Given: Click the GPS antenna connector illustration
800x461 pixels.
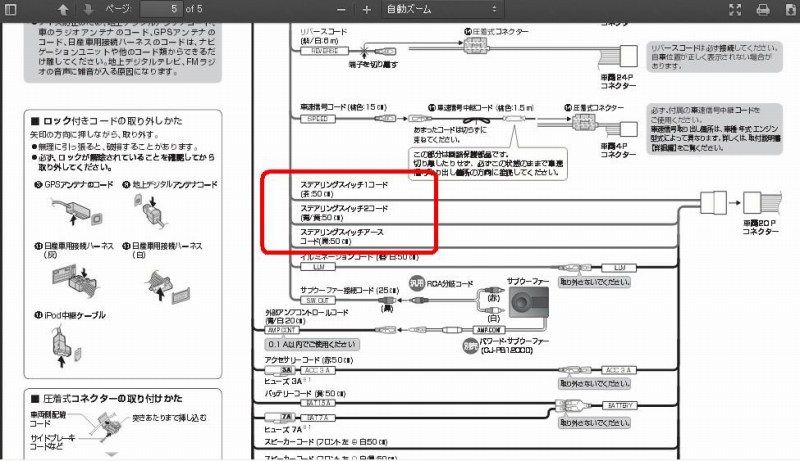Looking at the screenshot, I should pos(77,211).
